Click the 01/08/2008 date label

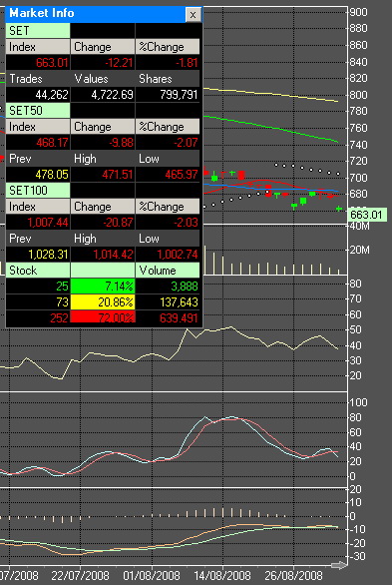[x=152, y=575]
